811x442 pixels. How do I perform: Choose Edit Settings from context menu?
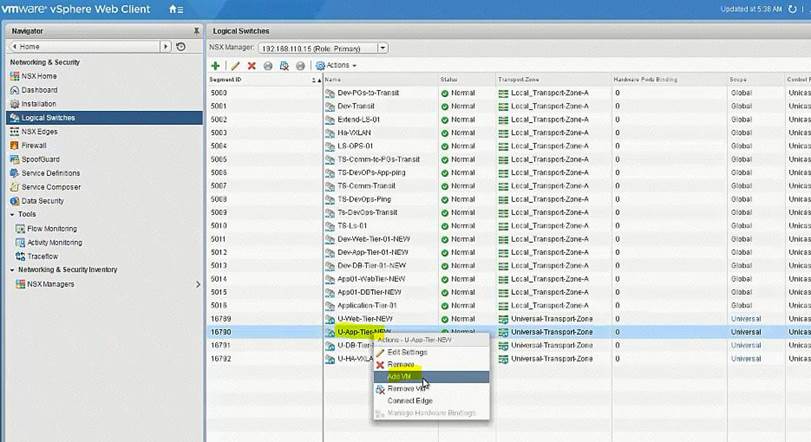[407, 352]
